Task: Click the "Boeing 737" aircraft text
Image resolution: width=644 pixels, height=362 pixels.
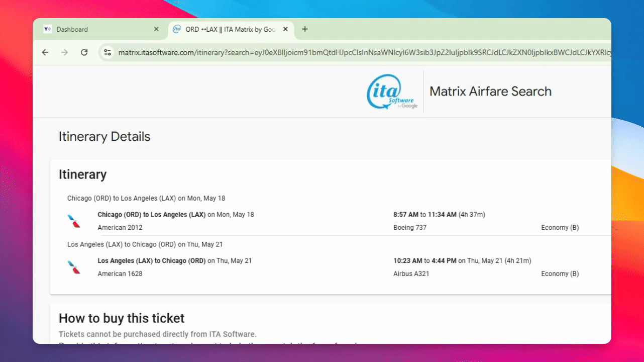Action: click(410, 228)
